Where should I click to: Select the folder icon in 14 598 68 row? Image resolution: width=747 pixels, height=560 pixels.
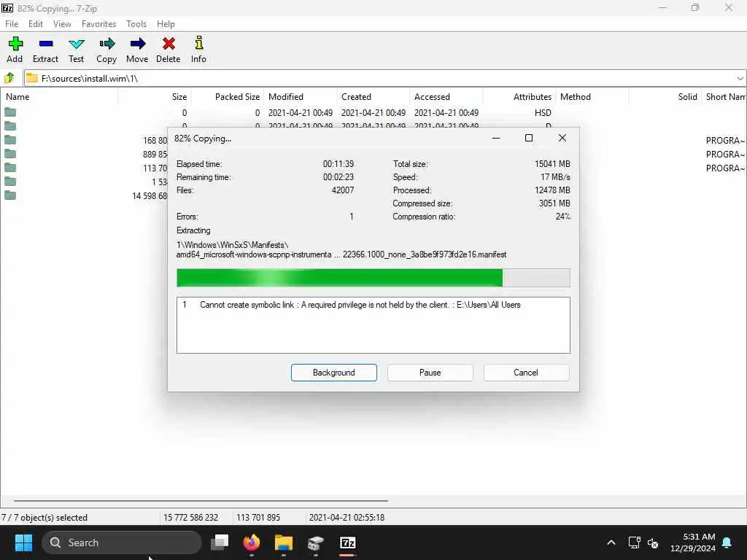click(10, 195)
